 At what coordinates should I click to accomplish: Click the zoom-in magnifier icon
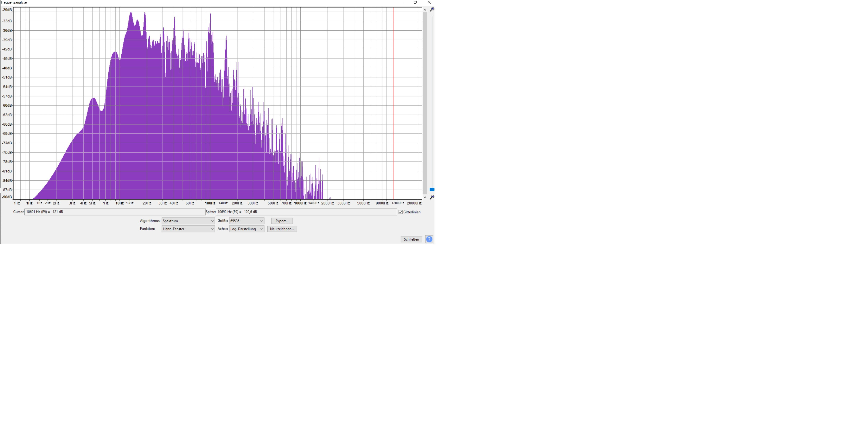[x=432, y=9]
